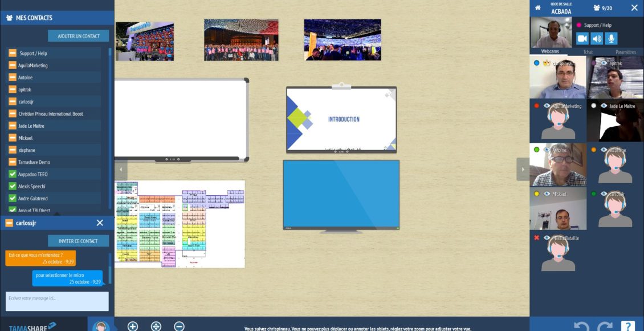Screen dimensions: 644x331
Task: Toggle eye icon next to Jade Le Maitre
Action: tap(604, 106)
